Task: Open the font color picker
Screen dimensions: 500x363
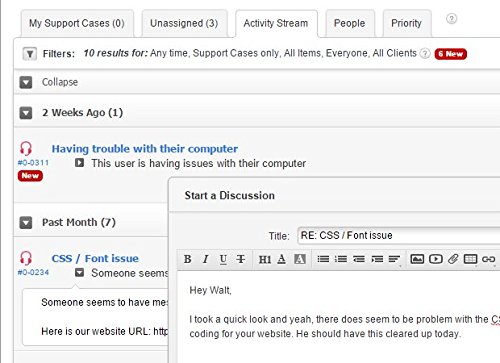Action: click(282, 259)
